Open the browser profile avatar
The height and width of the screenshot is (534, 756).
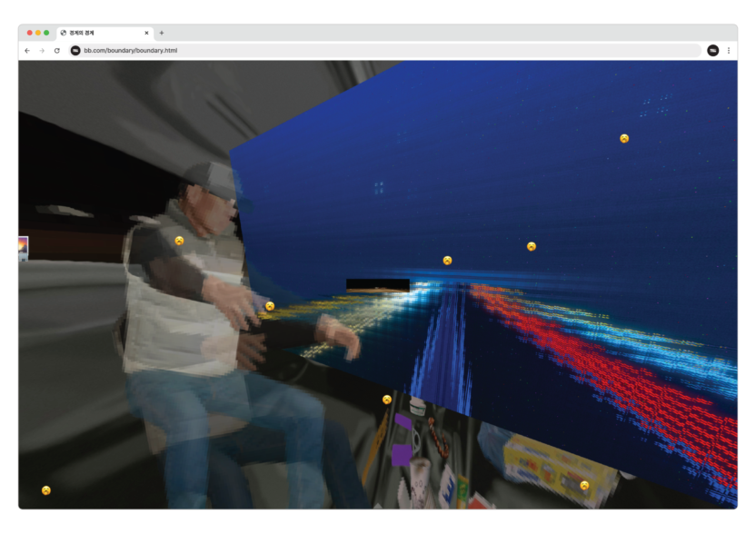712,51
